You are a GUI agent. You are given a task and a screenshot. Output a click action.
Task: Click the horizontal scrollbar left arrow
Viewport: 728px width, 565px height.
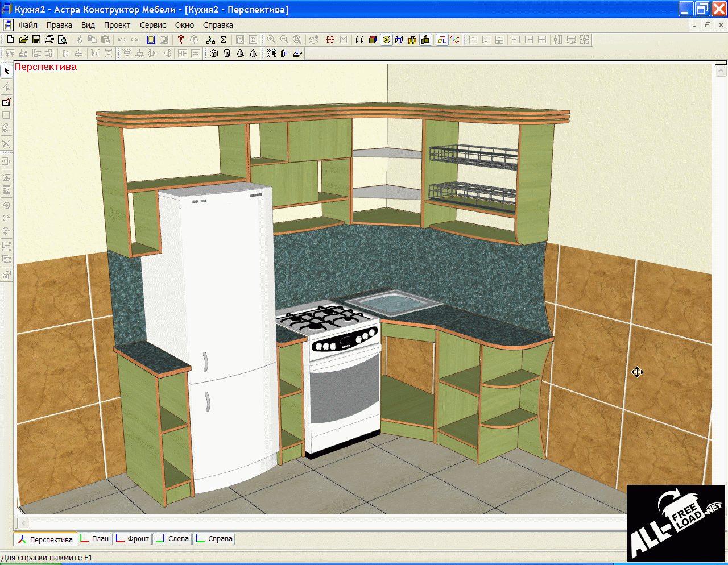pos(23,523)
